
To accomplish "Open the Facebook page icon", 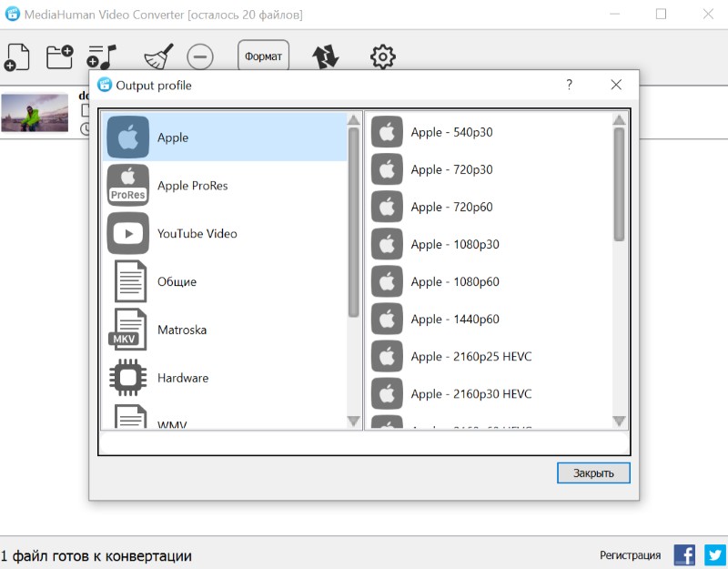I will point(684,555).
